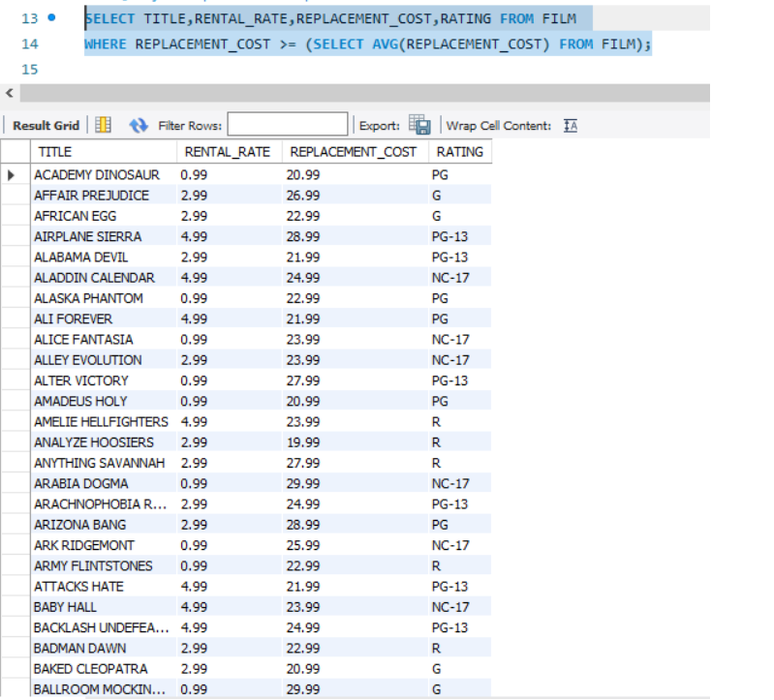Select the ANALYZE HOOSIERS title cell
Image resolution: width=774 pixels, height=700 pixels.
tap(104, 442)
